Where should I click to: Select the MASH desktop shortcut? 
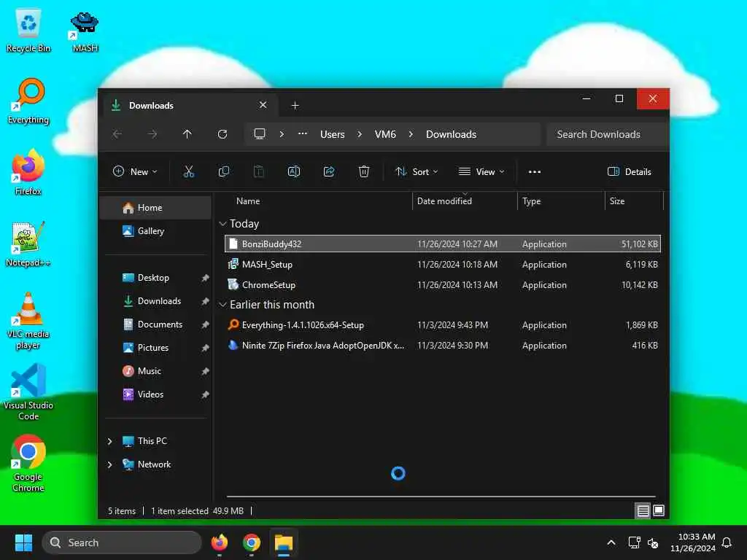coord(85,31)
